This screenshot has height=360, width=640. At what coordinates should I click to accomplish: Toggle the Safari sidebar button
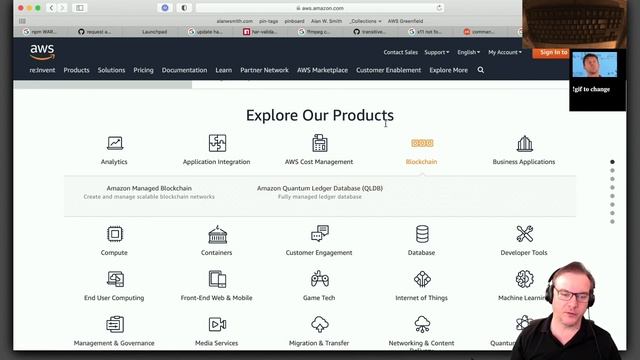click(80, 8)
